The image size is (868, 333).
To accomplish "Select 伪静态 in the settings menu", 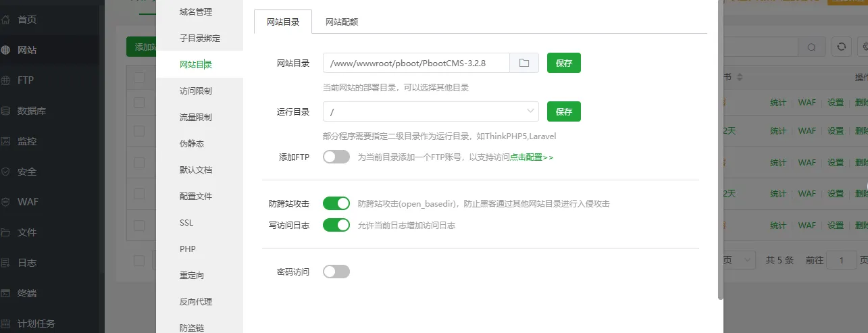I will point(192,143).
